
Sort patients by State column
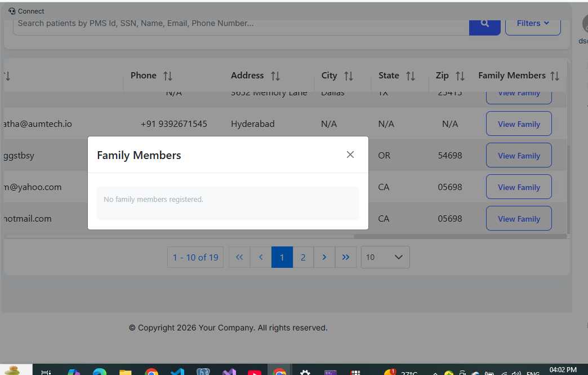click(411, 76)
